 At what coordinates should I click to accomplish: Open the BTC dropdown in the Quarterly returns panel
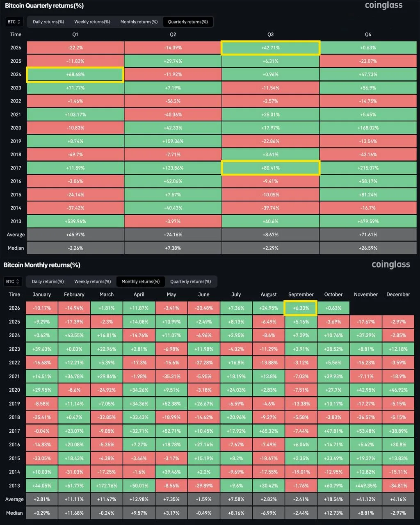click(x=14, y=22)
